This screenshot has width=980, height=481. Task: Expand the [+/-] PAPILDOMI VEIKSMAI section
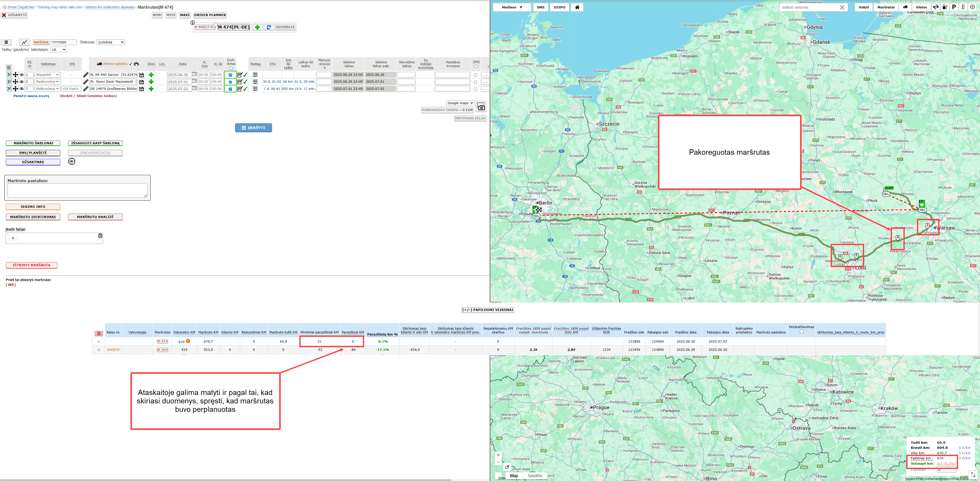click(x=488, y=310)
